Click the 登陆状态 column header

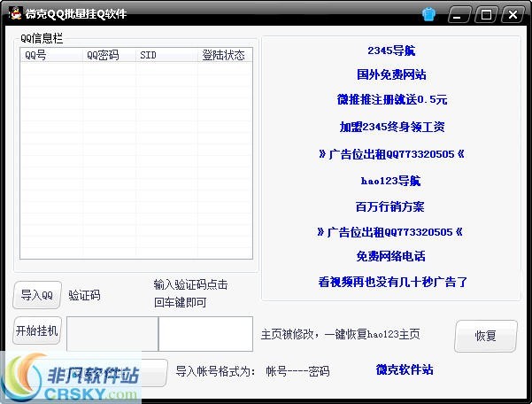pyautogui.click(x=225, y=55)
